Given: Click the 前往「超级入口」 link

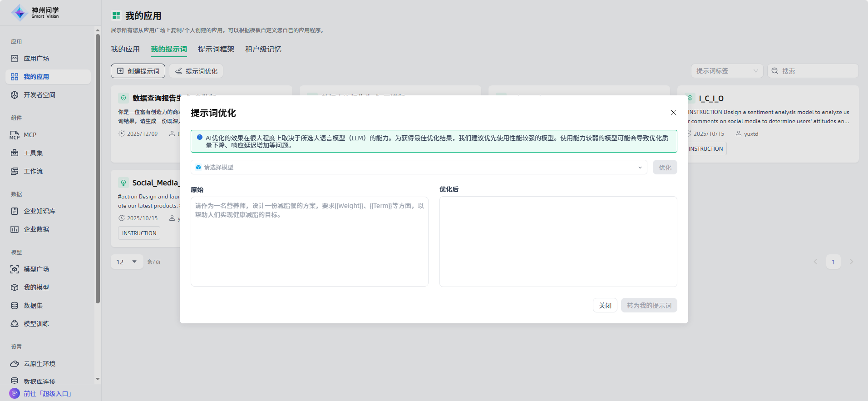Looking at the screenshot, I should 47,393.
